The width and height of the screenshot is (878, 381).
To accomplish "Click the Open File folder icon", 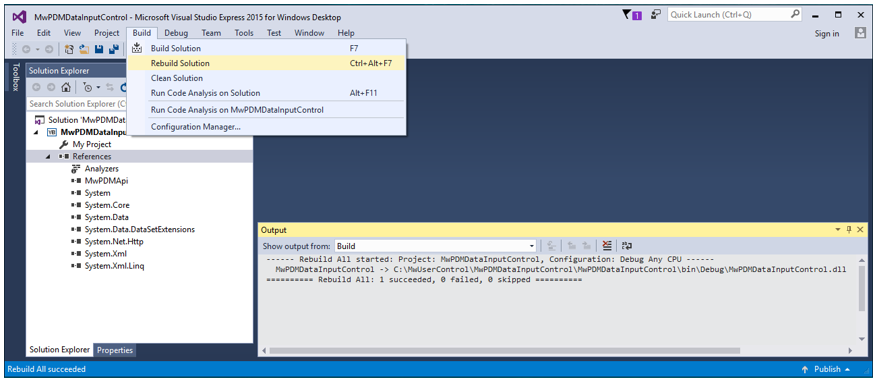I will [x=84, y=49].
